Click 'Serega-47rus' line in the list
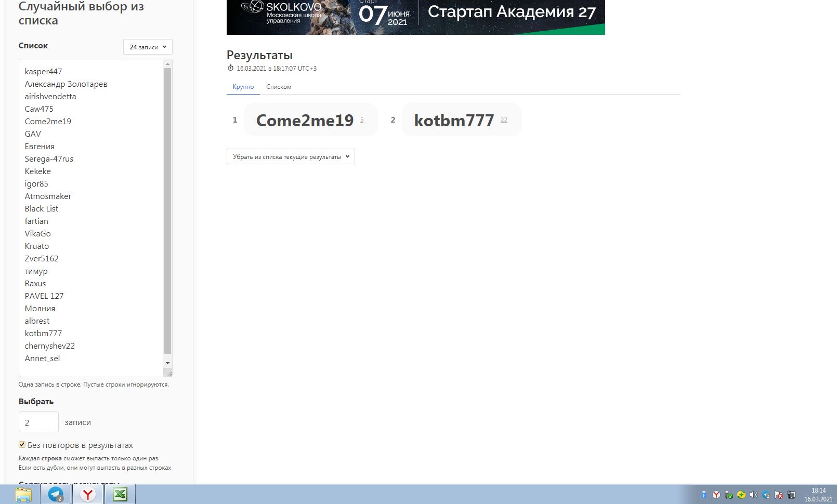The width and height of the screenshot is (837, 504). 49,159
